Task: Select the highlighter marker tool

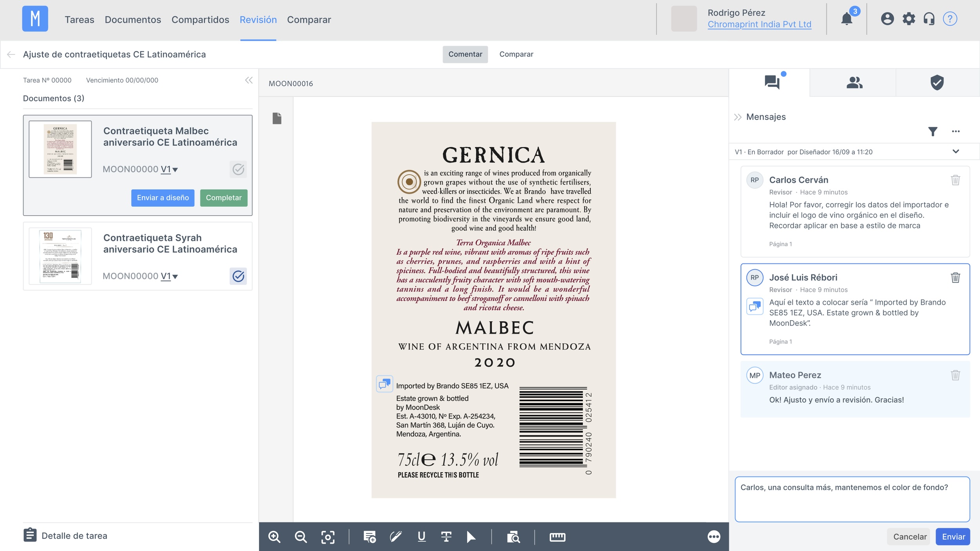Action: [396, 537]
